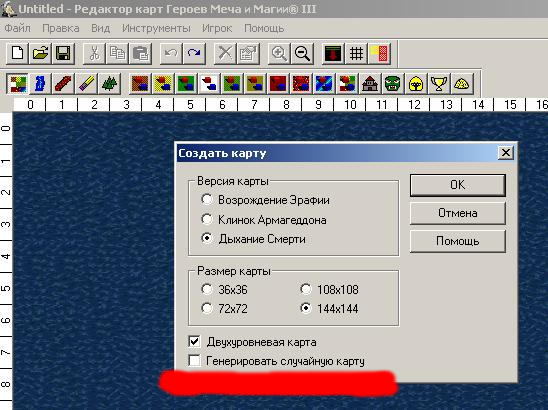Open a map file with folder icon

pyautogui.click(x=40, y=53)
